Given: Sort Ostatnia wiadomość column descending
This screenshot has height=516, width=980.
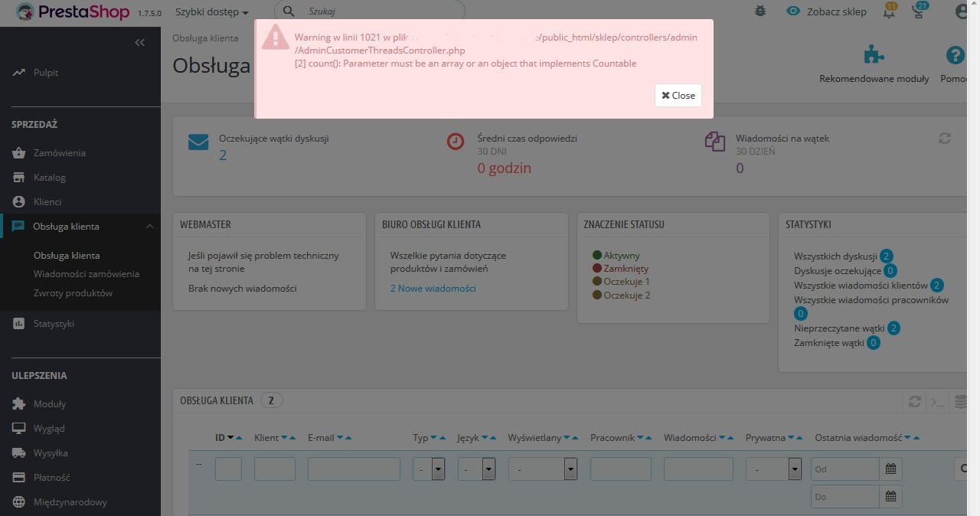Looking at the screenshot, I should coord(907,438).
